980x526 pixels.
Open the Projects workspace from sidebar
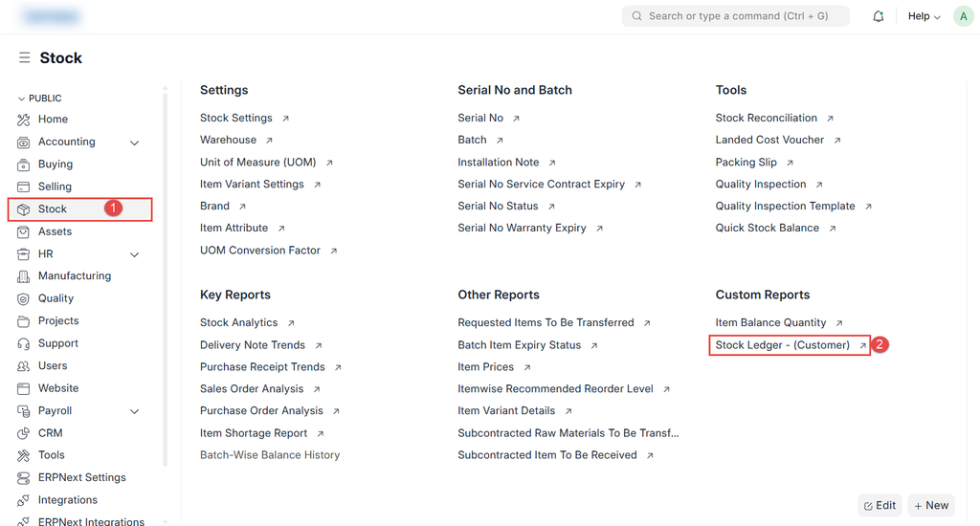pos(58,321)
